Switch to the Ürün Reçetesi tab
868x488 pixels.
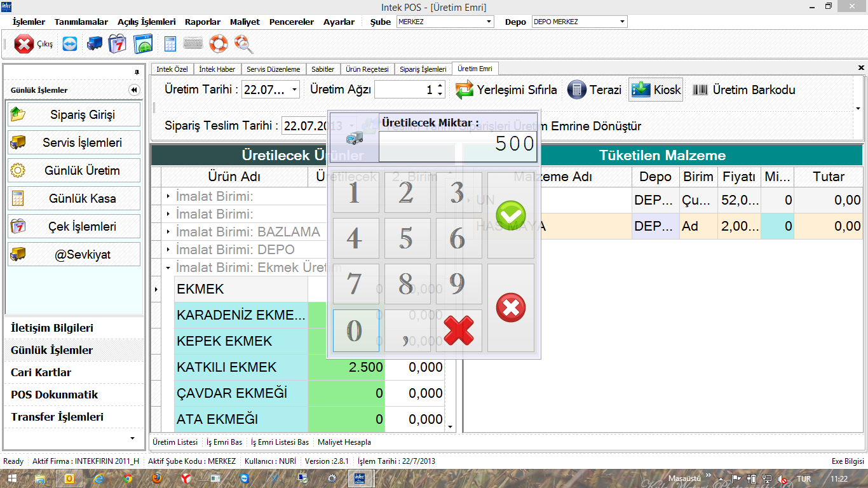tap(367, 69)
